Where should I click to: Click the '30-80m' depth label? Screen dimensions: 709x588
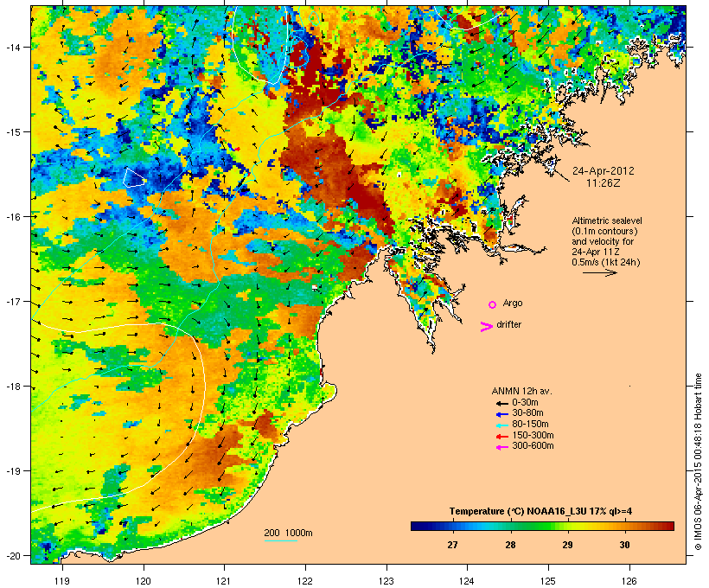(x=527, y=413)
